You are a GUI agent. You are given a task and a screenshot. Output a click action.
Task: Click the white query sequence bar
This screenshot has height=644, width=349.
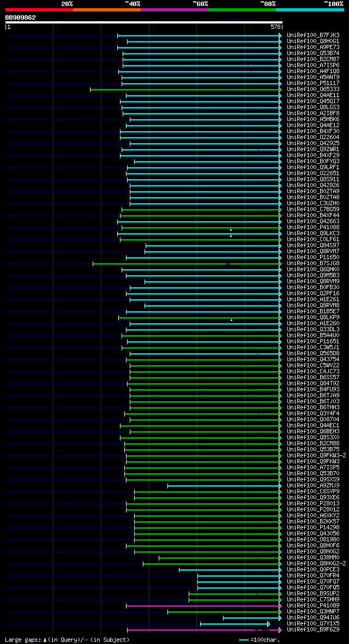[144, 22]
